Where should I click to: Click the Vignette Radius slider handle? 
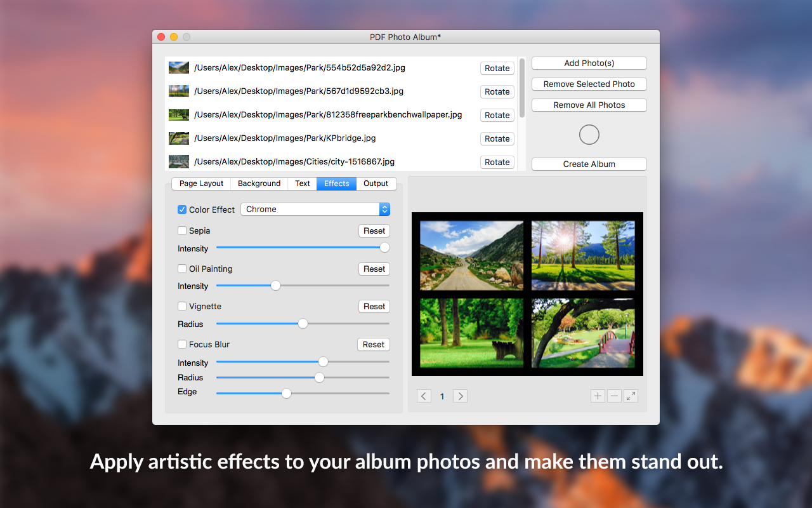(x=303, y=323)
